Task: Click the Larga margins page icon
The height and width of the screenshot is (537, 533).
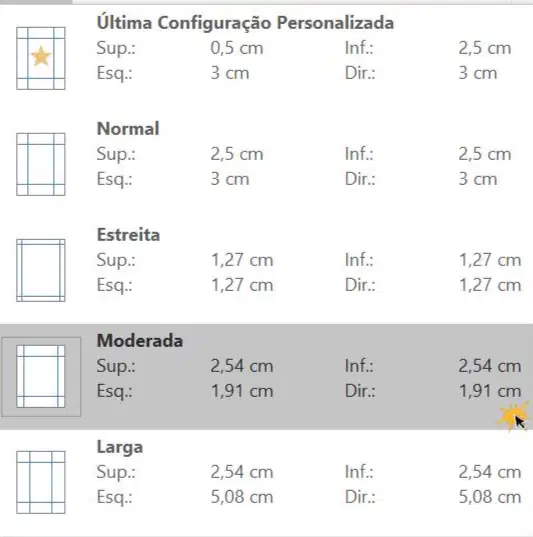Action: pos(41,482)
